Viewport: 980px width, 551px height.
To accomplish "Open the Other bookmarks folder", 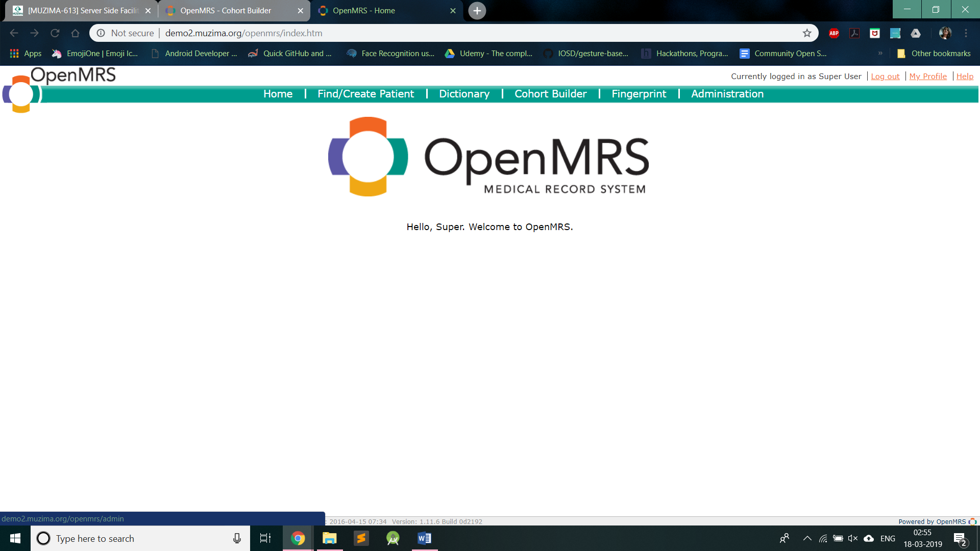I will point(934,54).
